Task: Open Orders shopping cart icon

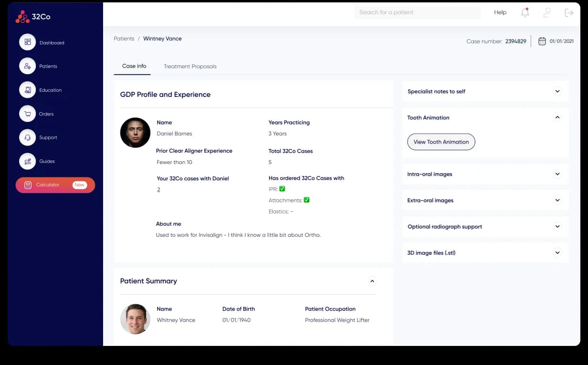Action: [27, 114]
